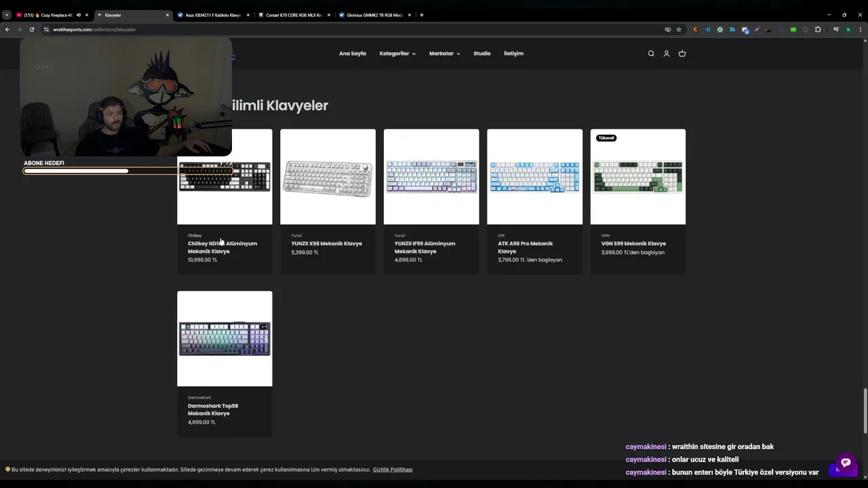Screen dimensions: 868x488
Task: Open the Chrome three-dot menu
Action: pos(860,29)
